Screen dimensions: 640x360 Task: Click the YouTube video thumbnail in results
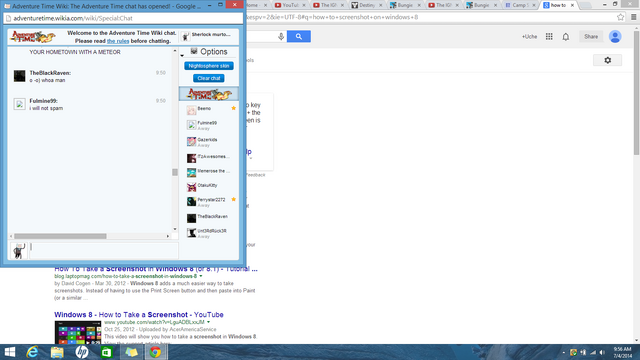(x=78, y=332)
